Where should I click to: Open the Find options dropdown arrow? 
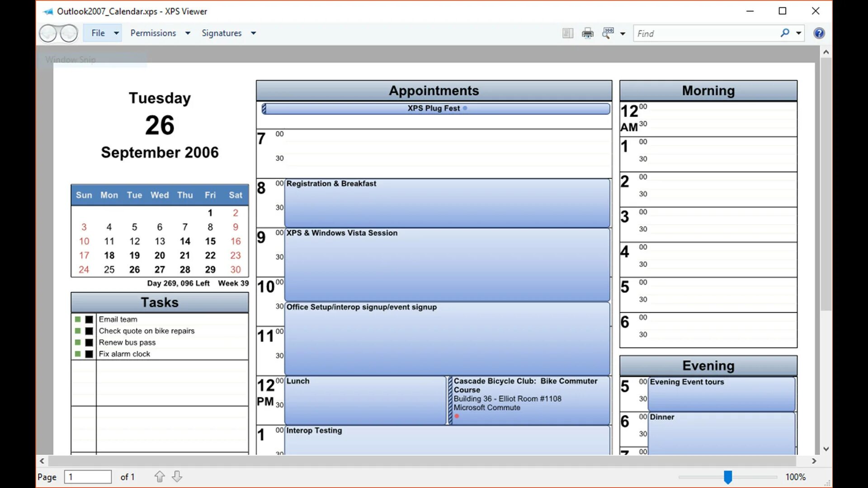[798, 33]
